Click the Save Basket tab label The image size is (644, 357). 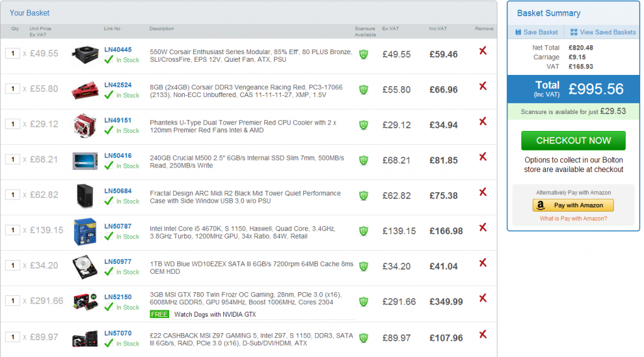[540, 32]
